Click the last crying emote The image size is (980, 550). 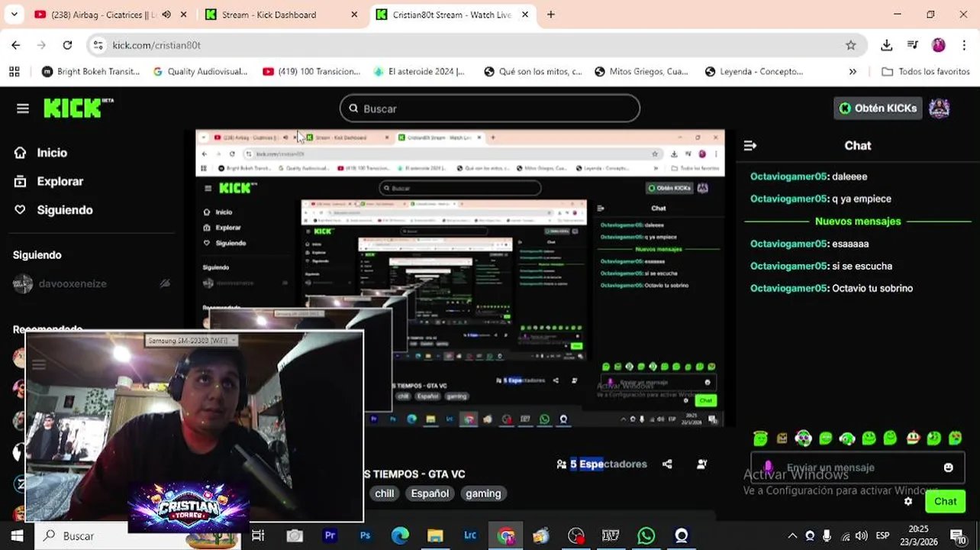[x=956, y=438]
